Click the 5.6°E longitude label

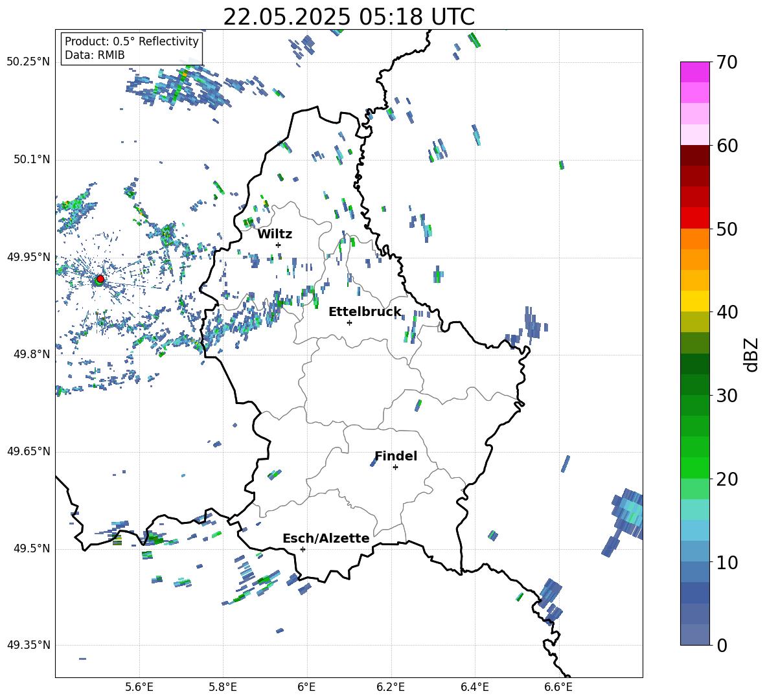point(139,687)
